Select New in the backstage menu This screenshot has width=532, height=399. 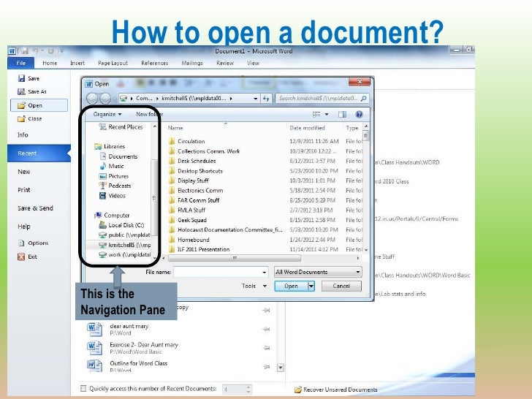(x=23, y=172)
